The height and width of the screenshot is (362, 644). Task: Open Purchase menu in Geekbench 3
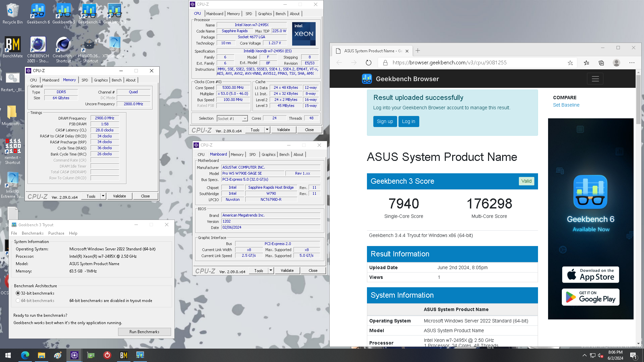pyautogui.click(x=56, y=233)
